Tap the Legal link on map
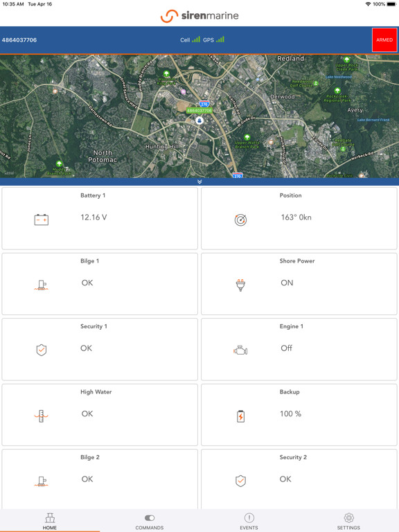 point(9,173)
